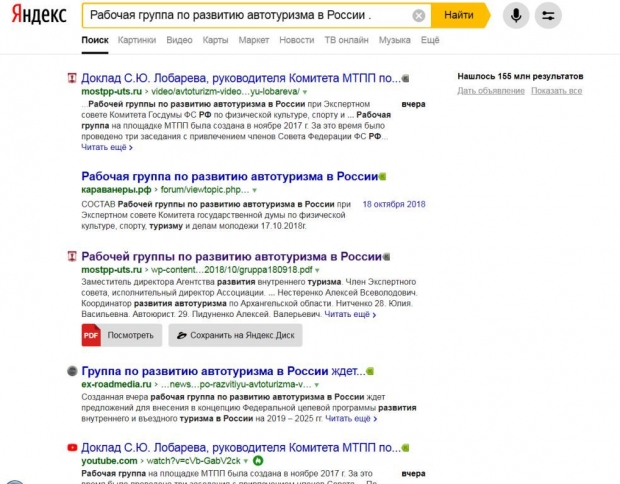Open search settings sliders icon
620x484 pixels.
[547, 16]
